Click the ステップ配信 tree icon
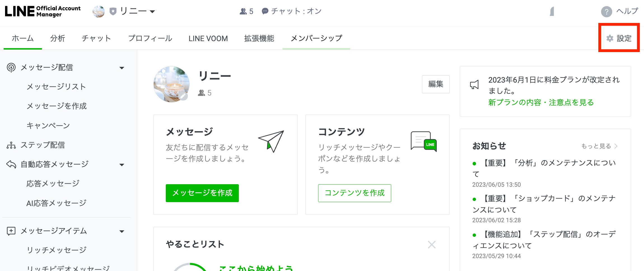644x271 pixels. point(11,145)
